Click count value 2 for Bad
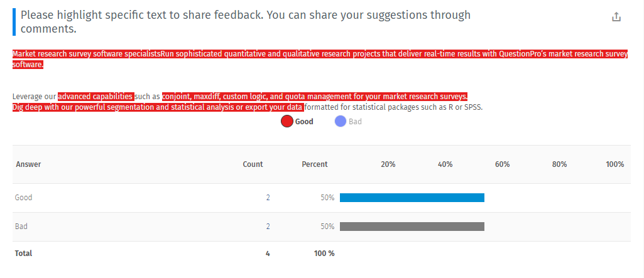 [268, 227]
